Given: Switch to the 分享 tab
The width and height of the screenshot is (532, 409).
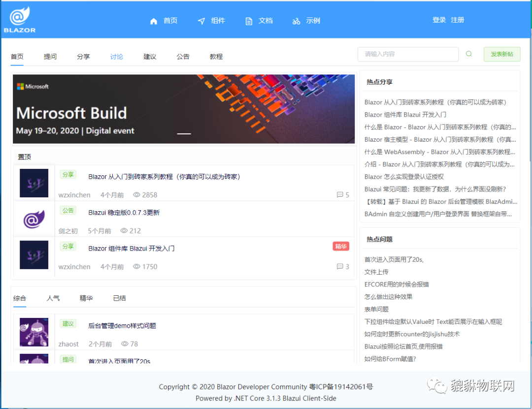Looking at the screenshot, I should click(x=83, y=57).
